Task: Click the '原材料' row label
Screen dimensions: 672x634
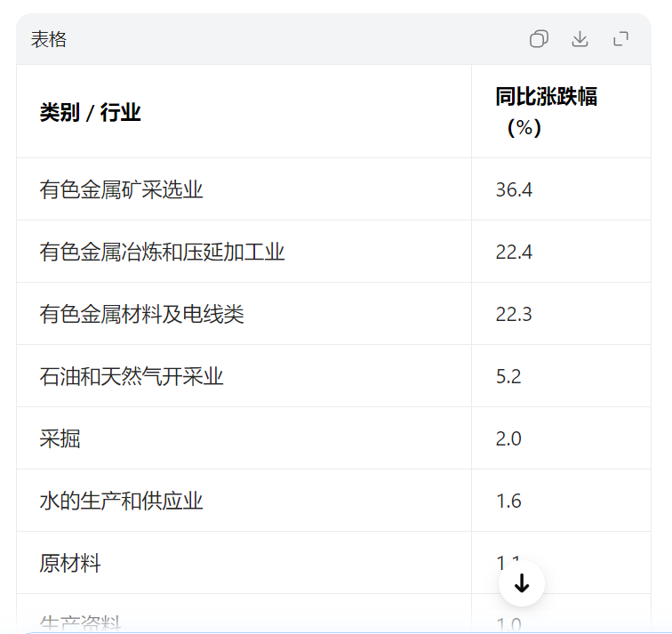Action: pos(70,563)
